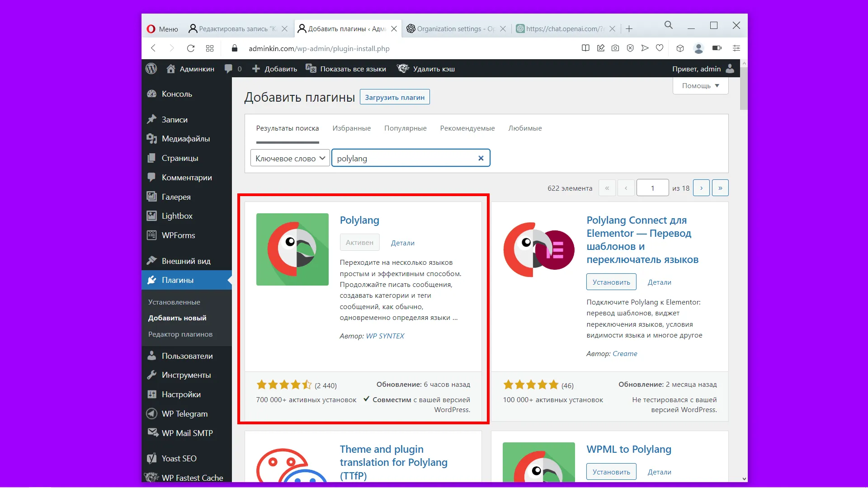Image resolution: width=868 pixels, height=488 pixels.
Task: Open the Привет, admin account menu
Action: [703, 69]
